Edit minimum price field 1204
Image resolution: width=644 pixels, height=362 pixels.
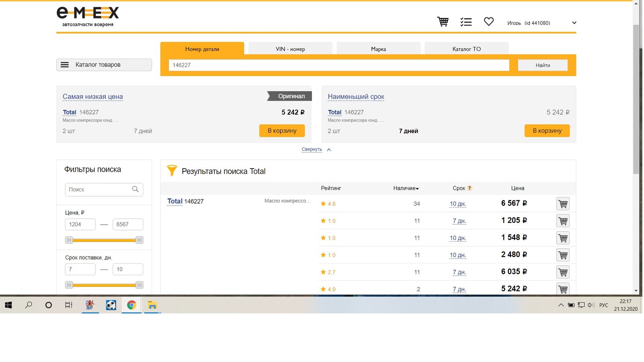(x=80, y=224)
